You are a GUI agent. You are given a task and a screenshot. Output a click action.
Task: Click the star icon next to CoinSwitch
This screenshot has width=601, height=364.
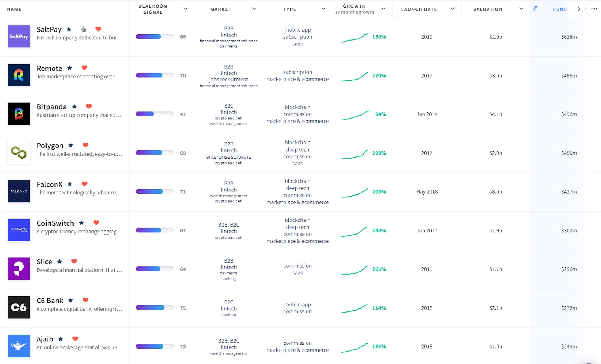[x=82, y=223]
